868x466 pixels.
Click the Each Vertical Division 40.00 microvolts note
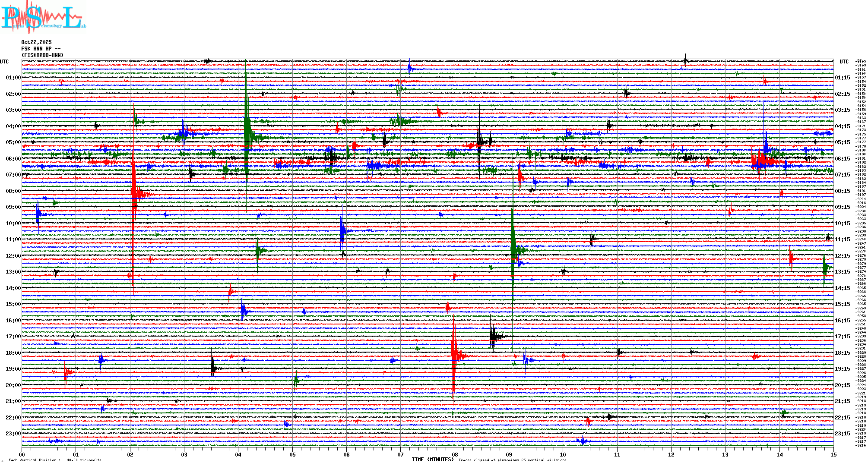[55, 460]
